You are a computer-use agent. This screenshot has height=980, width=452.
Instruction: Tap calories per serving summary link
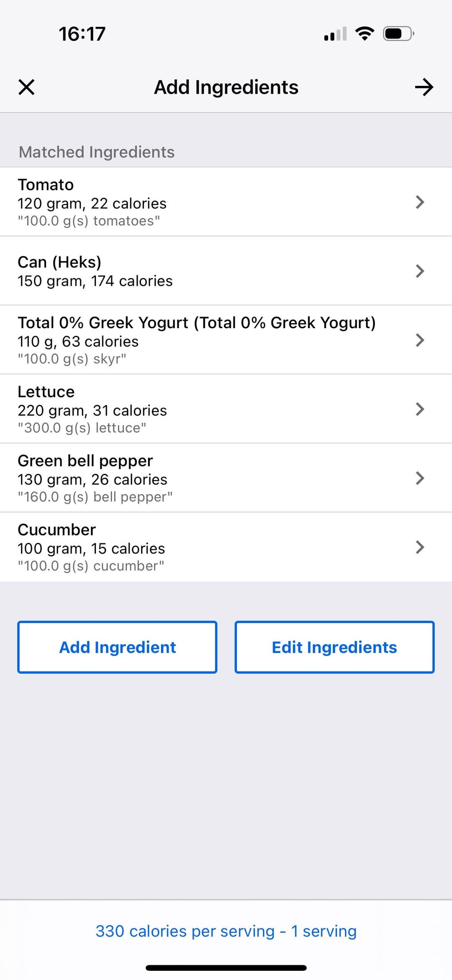click(x=226, y=931)
